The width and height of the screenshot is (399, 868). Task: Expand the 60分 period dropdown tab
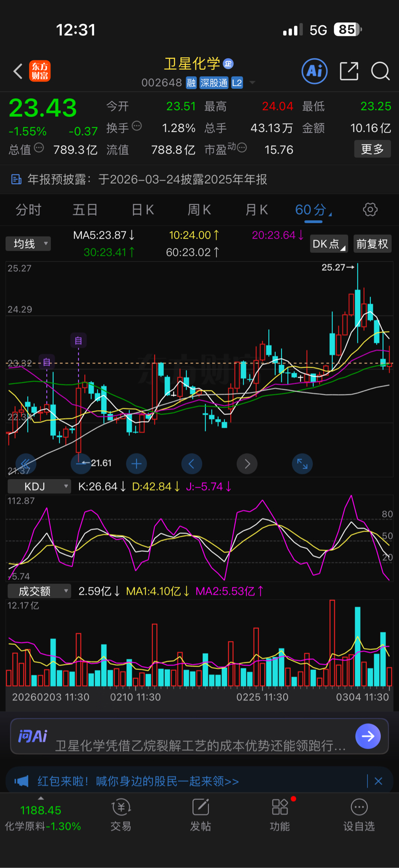(313, 210)
